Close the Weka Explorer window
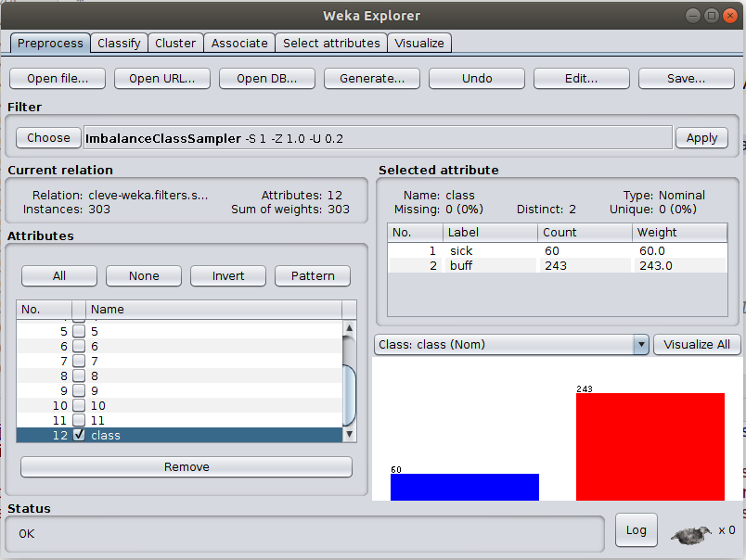This screenshot has height=560, width=746. [730, 16]
